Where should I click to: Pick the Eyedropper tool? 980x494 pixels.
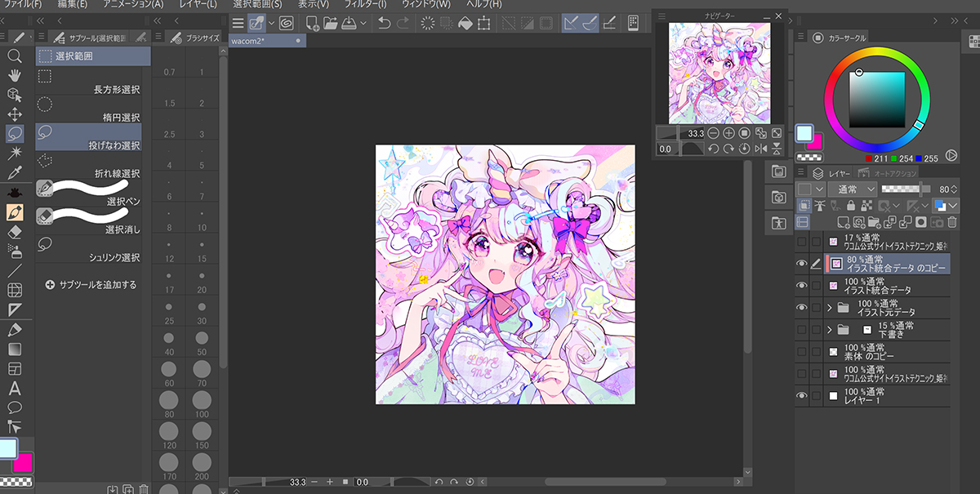(x=14, y=173)
